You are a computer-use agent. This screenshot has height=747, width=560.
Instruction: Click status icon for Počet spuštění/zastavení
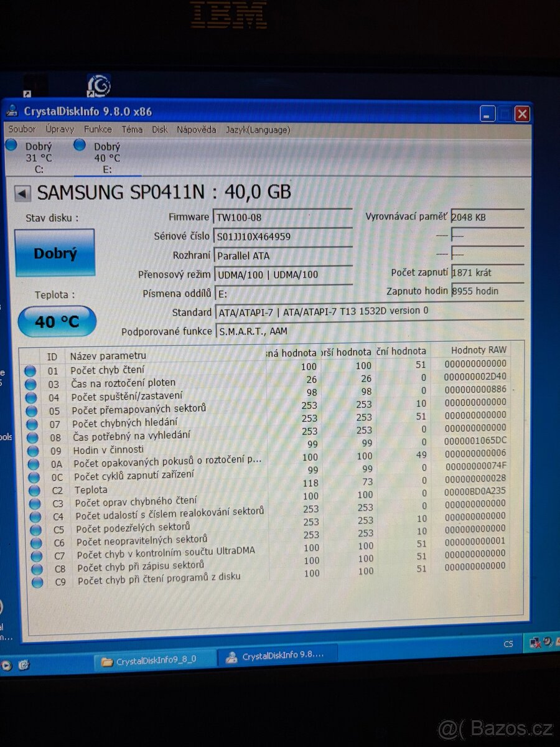click(x=30, y=398)
